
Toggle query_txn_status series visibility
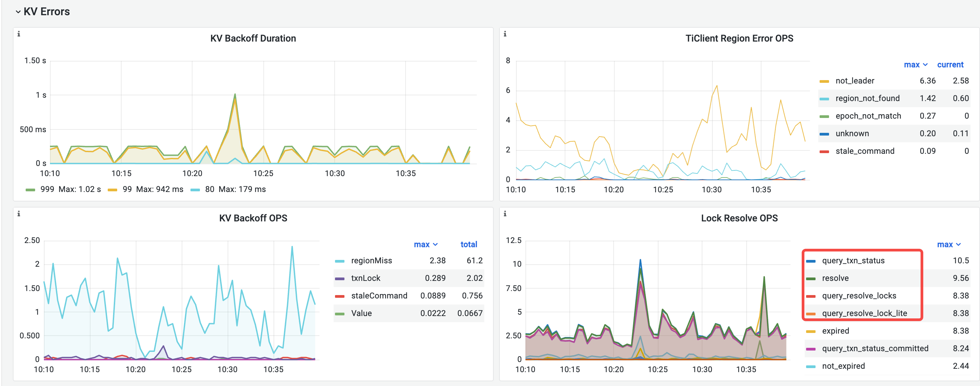click(853, 260)
